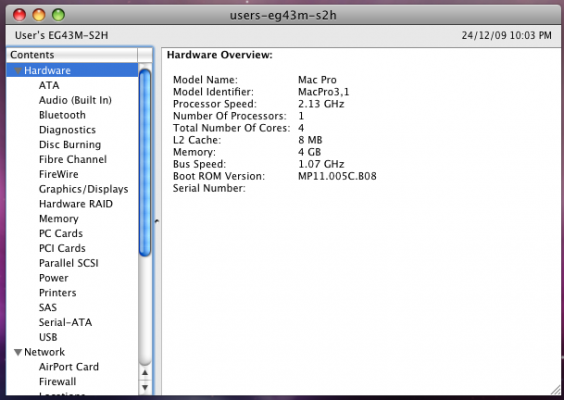Select Bluetooth in the sidebar
Image resolution: width=564 pixels, height=400 pixels.
pyautogui.click(x=62, y=115)
